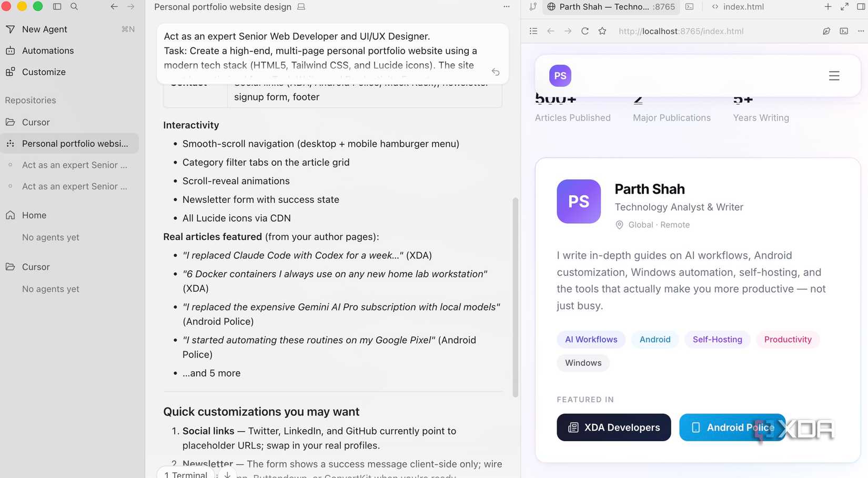
Task: Click the FEATURED IN label
Action: tap(586, 400)
